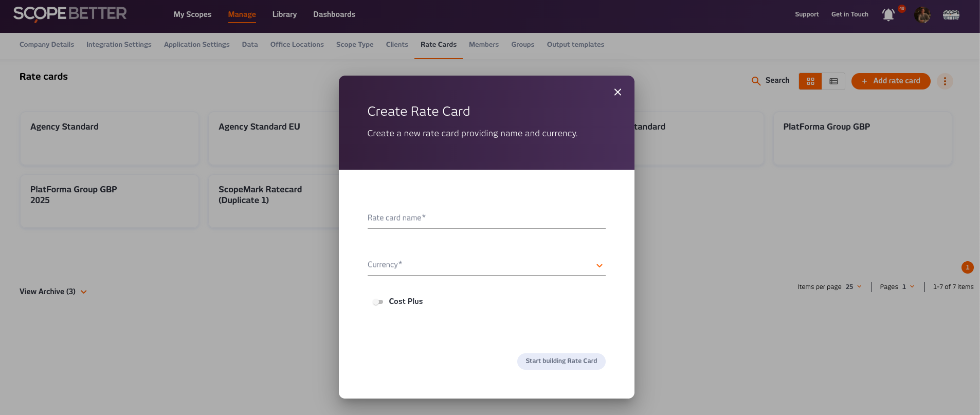
Task: Close the Create Rate Card dialog
Action: click(618, 92)
